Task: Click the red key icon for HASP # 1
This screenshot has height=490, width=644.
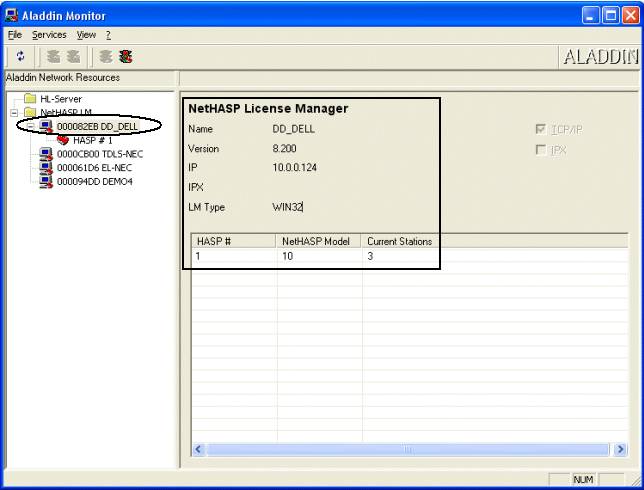Action: 62,140
